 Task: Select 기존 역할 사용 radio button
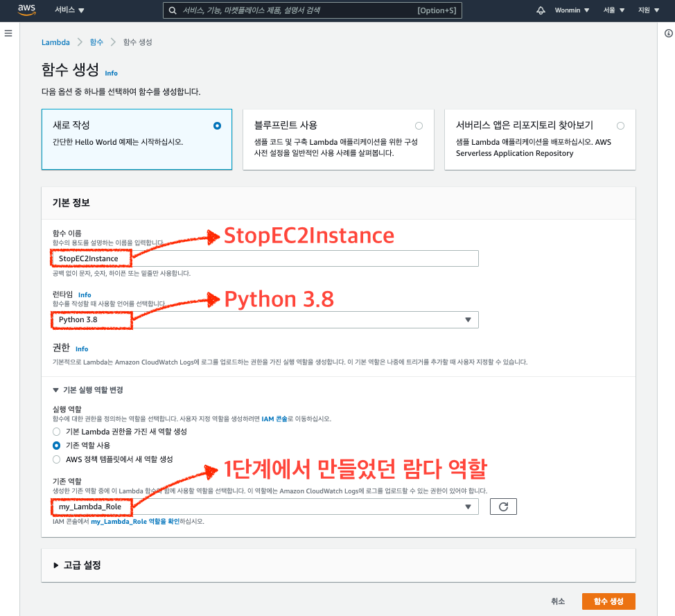tap(56, 446)
